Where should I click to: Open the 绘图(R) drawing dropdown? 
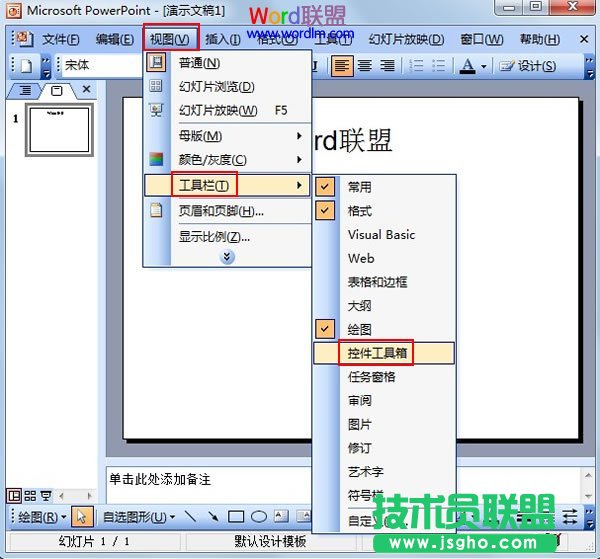(x=42, y=517)
